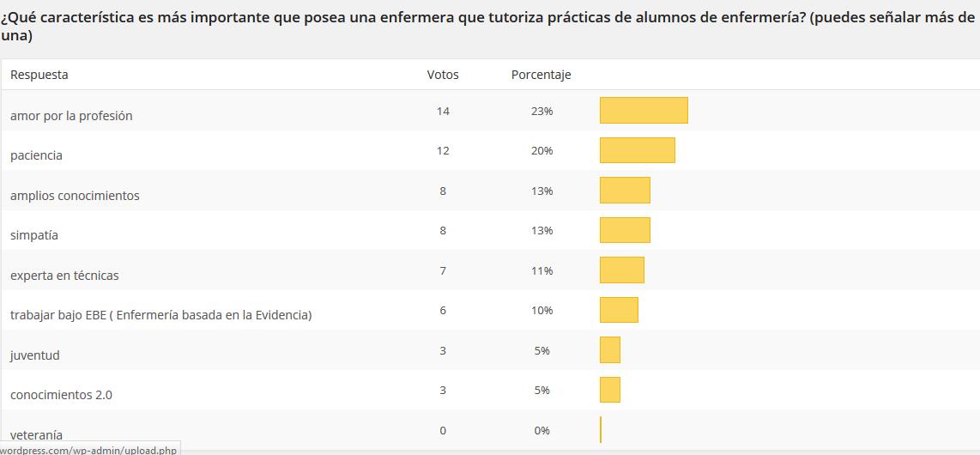The height and width of the screenshot is (455, 980).
Task: Click the Respuesta column header
Action: pos(39,75)
